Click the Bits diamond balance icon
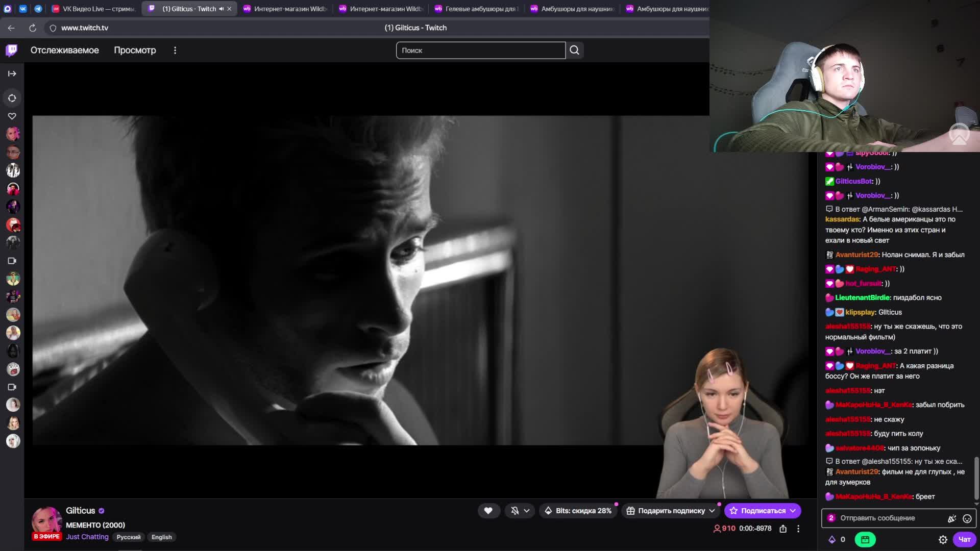Screen dimensions: 980x551 pos(832,539)
